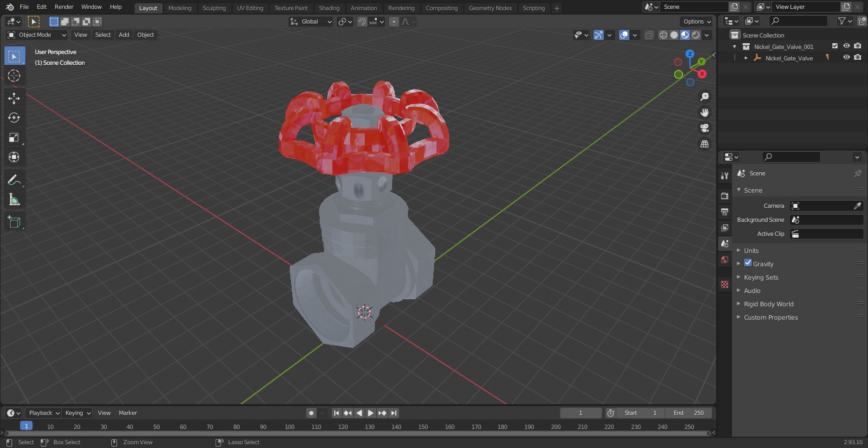Click the Scene Collection box icon

pos(735,35)
